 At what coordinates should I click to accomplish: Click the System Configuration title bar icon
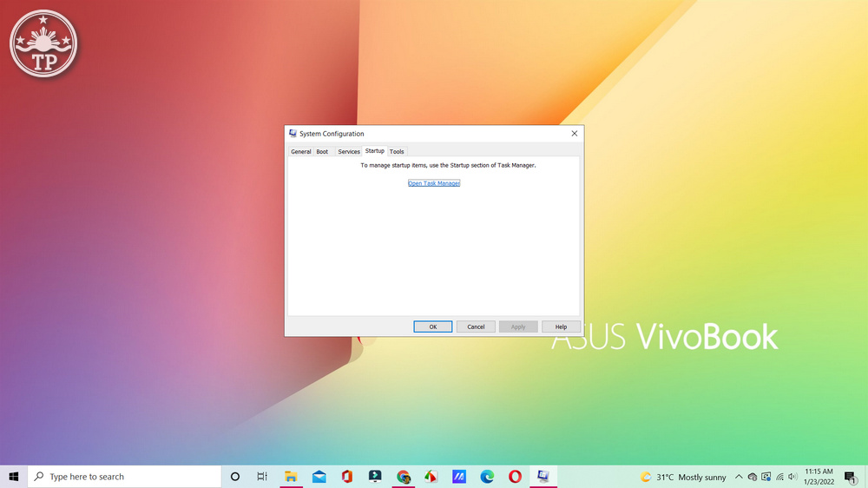coord(293,134)
